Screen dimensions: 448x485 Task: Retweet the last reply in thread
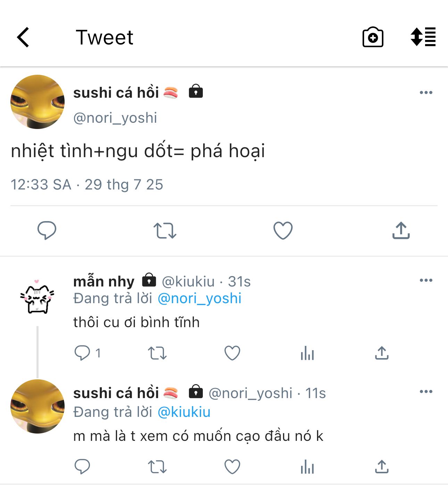tap(157, 467)
